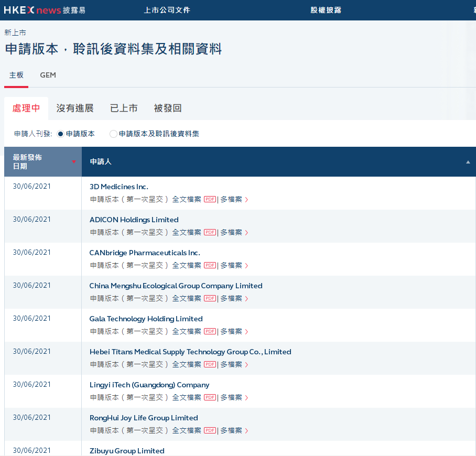Open CANbridge Pharmaceuticals full-file PDF icon

210,265
